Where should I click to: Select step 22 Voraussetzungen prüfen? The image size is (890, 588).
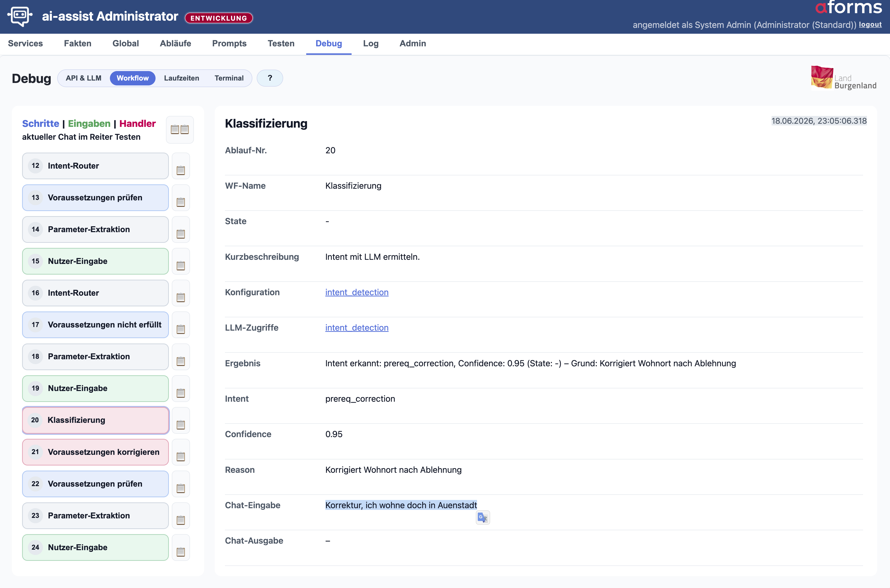[95, 484]
